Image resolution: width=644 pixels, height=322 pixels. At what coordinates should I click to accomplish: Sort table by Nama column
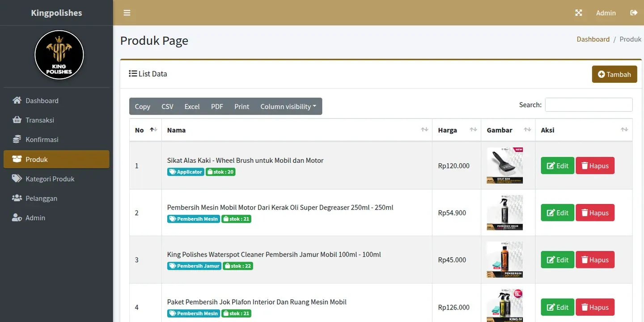click(297, 130)
